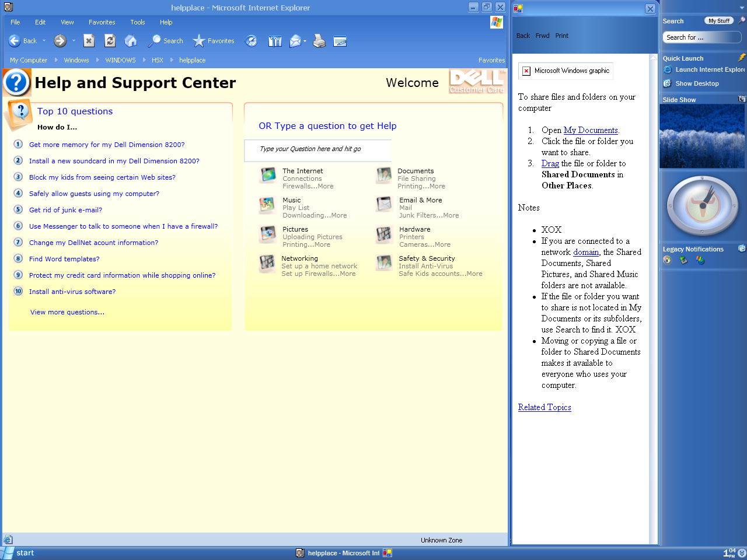Stop page loading with the Stop icon
The width and height of the screenshot is (747, 560).
click(89, 40)
